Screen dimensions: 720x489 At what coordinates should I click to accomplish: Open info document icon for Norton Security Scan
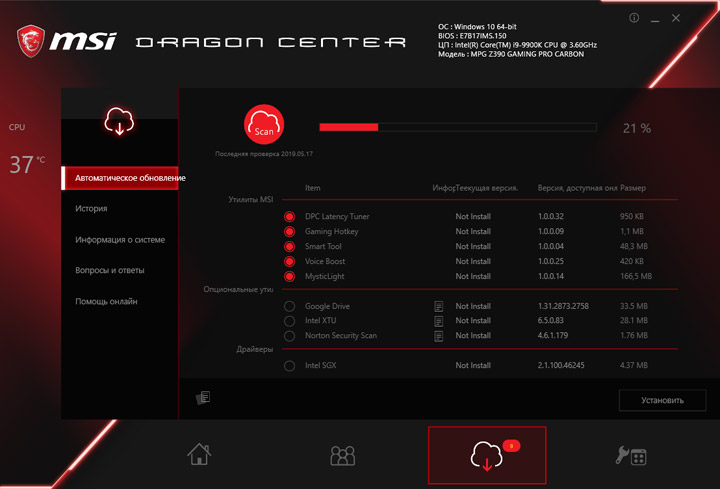439,336
